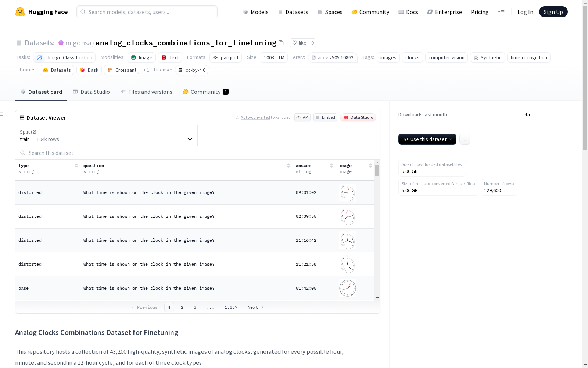Screen dimensions: 588x368
Task: Open clock thumbnail for answer 01:42:05
Action: (347, 288)
